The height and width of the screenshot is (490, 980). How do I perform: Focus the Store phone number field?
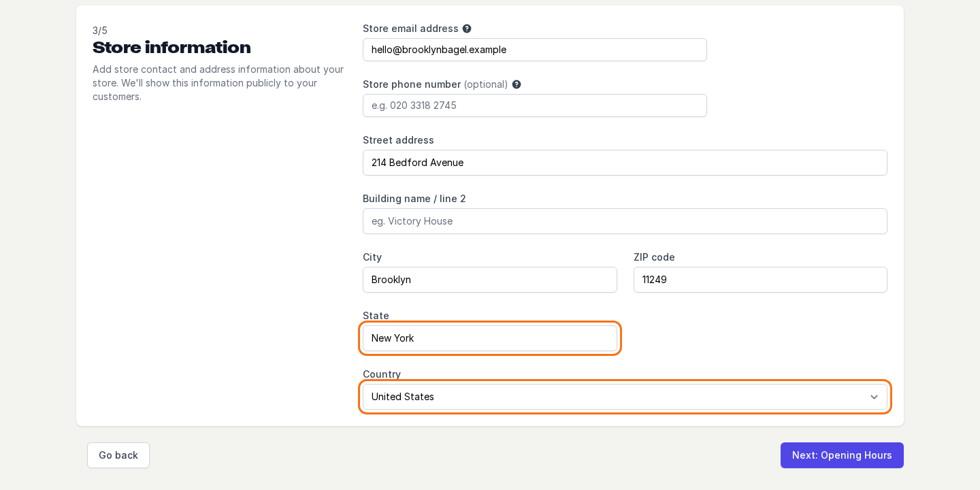coord(535,105)
